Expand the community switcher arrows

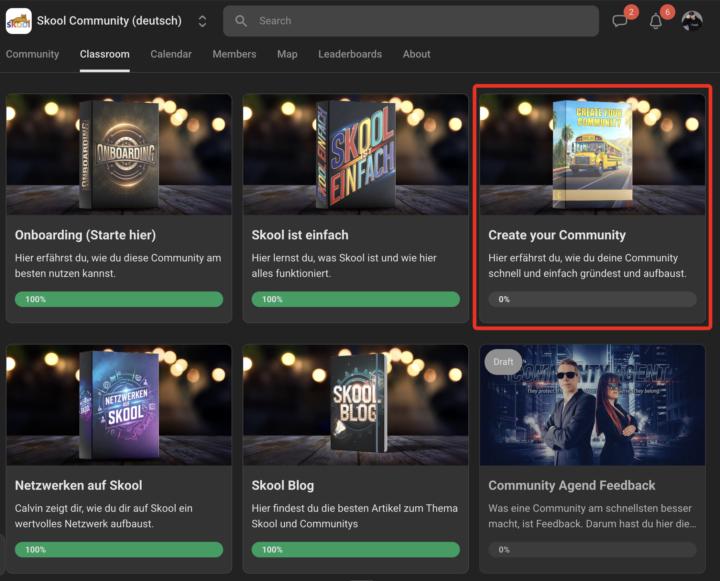click(202, 21)
